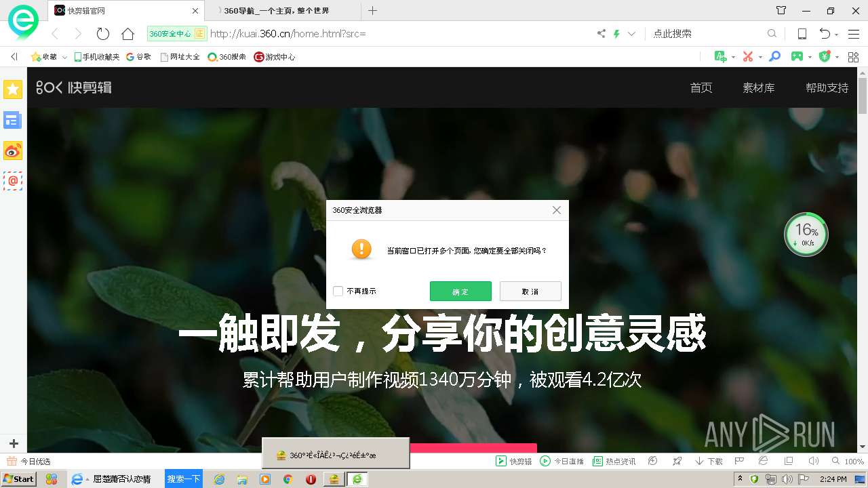Viewport: 868px width, 488px height.
Task: Expand the address bar dropdown chevron
Action: (x=631, y=33)
